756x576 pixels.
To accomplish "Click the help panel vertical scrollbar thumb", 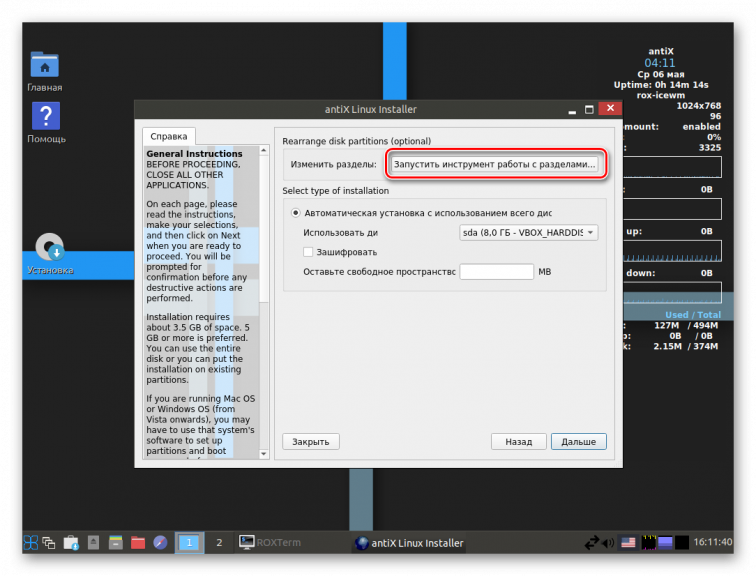I will coord(264,229).
